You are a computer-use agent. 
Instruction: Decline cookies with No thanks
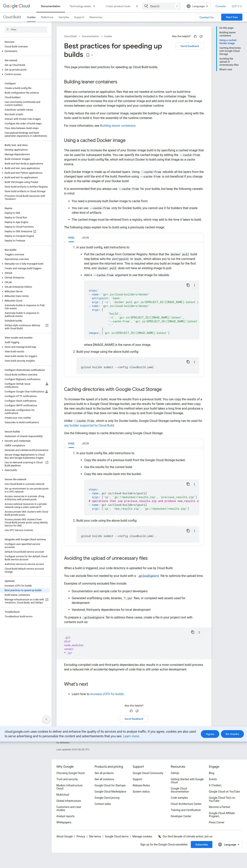232,734
